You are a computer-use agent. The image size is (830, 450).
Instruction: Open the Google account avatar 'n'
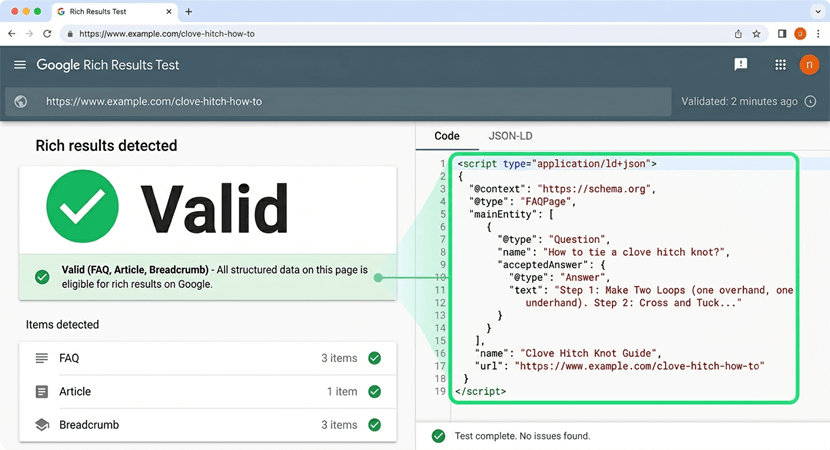(809, 65)
